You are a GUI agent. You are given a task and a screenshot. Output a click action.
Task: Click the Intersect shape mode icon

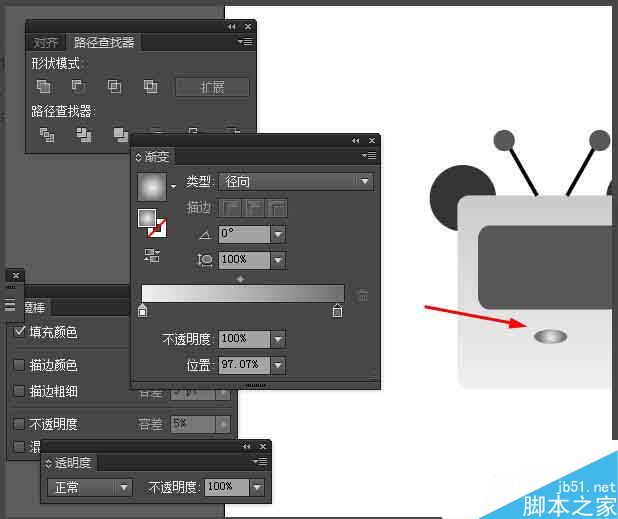click(114, 87)
